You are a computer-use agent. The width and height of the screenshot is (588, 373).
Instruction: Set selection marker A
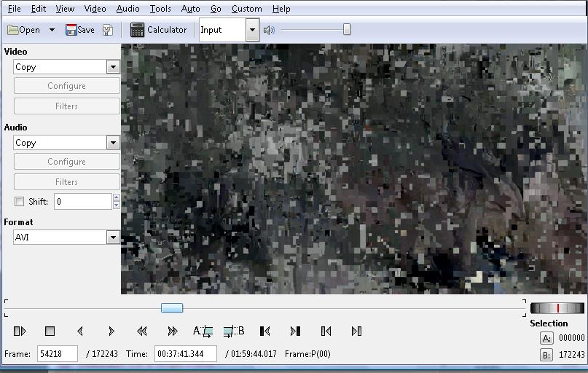click(x=203, y=331)
